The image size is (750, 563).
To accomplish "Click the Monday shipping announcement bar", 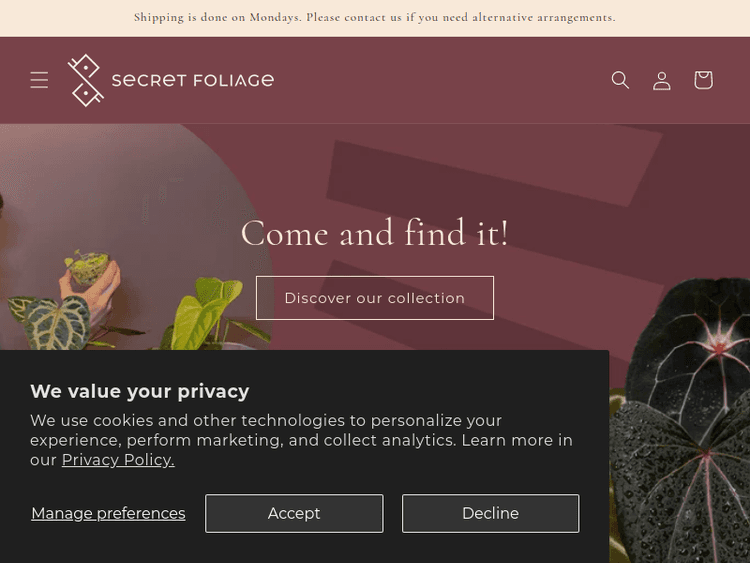I will tap(375, 18).
